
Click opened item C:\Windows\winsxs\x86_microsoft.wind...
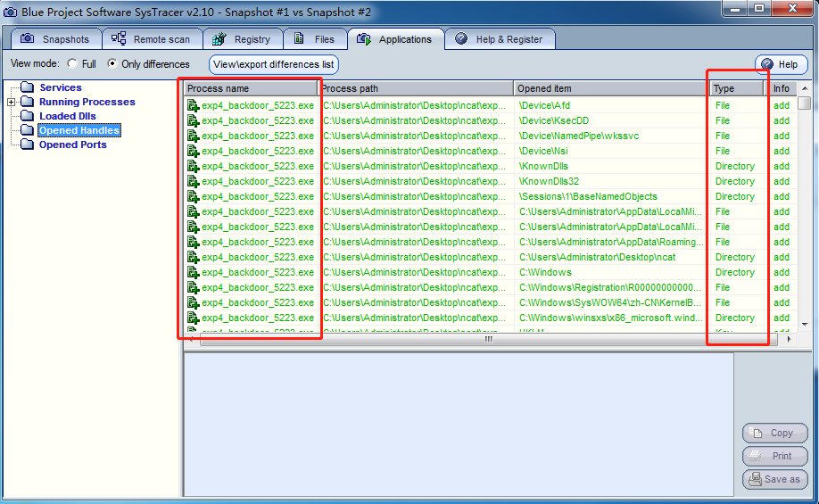(x=610, y=318)
